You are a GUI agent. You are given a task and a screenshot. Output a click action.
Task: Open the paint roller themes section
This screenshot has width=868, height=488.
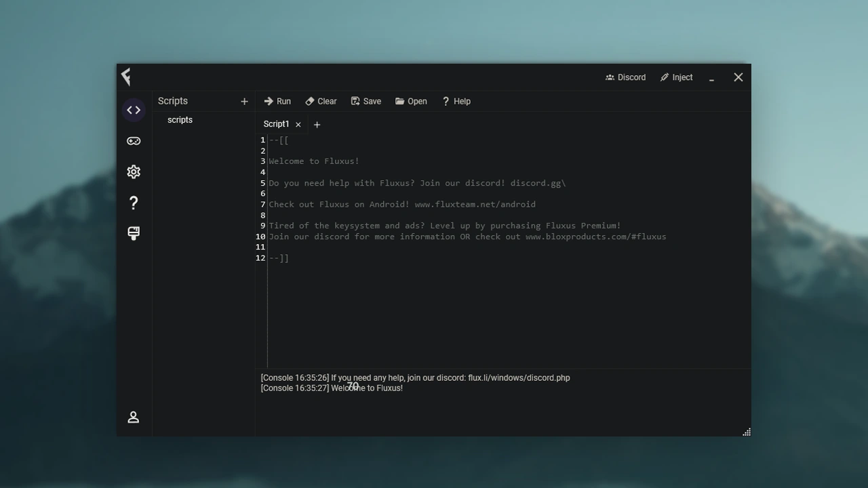click(x=134, y=233)
